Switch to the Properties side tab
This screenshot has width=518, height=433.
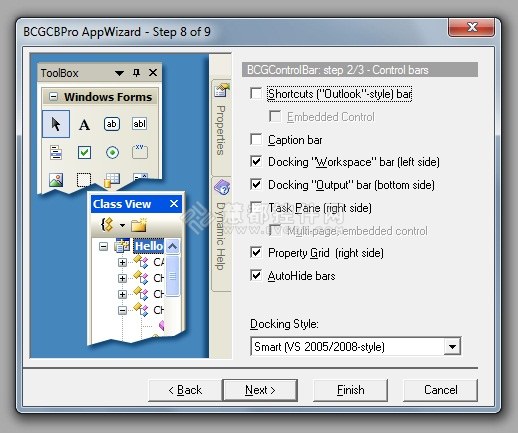click(x=221, y=128)
